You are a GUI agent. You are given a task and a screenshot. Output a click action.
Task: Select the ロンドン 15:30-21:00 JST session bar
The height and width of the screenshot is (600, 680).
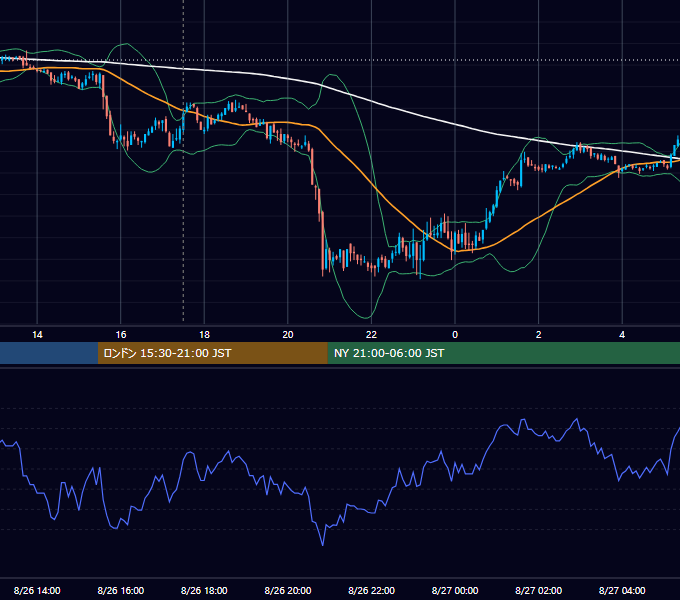pos(212,353)
